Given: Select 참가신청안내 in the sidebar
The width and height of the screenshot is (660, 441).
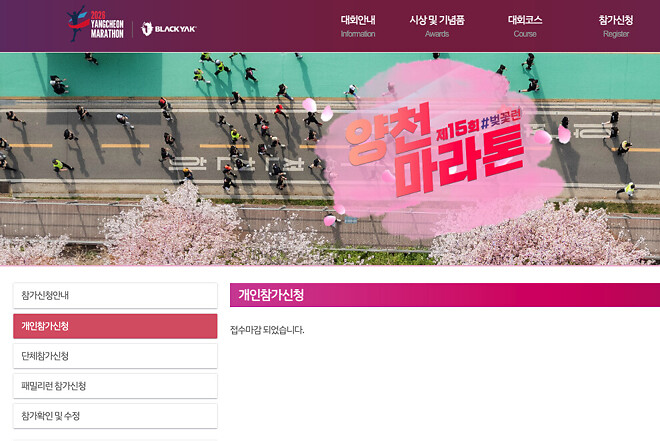Looking at the screenshot, I should tap(115, 295).
